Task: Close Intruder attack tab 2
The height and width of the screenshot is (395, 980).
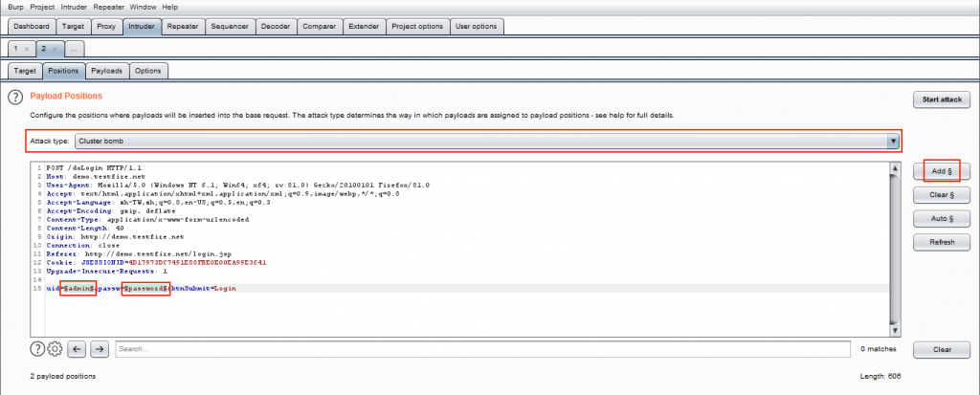Action: (55, 48)
